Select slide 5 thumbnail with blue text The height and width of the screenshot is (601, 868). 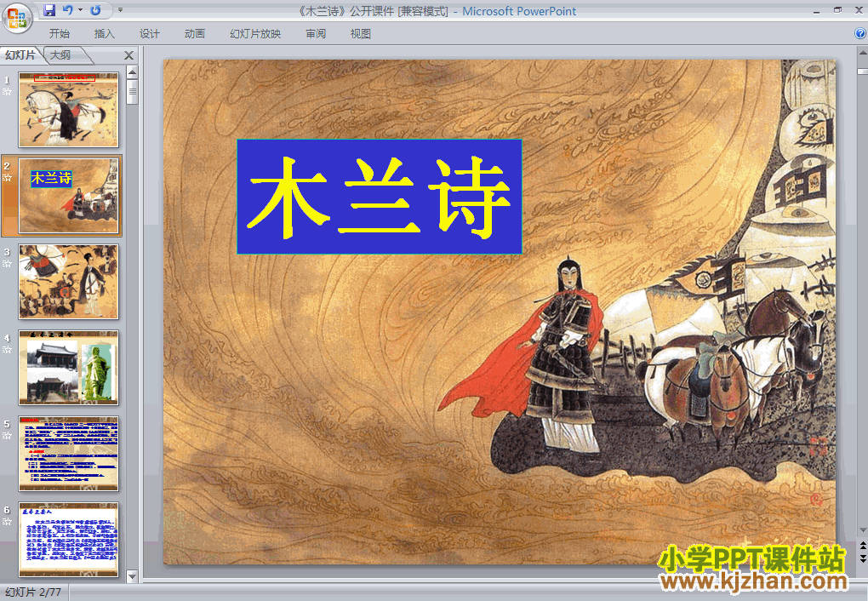tap(69, 454)
